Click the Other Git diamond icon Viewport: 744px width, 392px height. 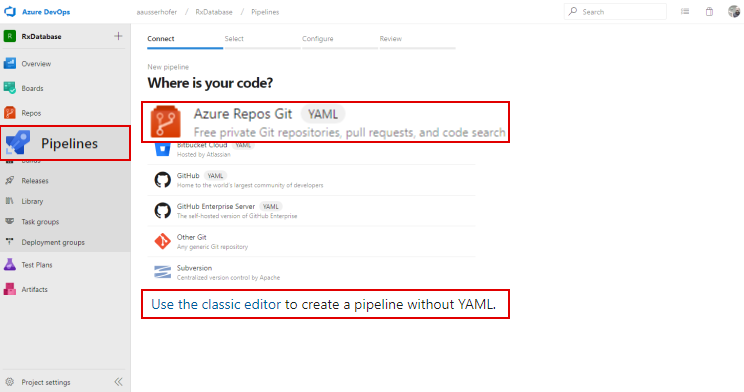[x=163, y=241]
